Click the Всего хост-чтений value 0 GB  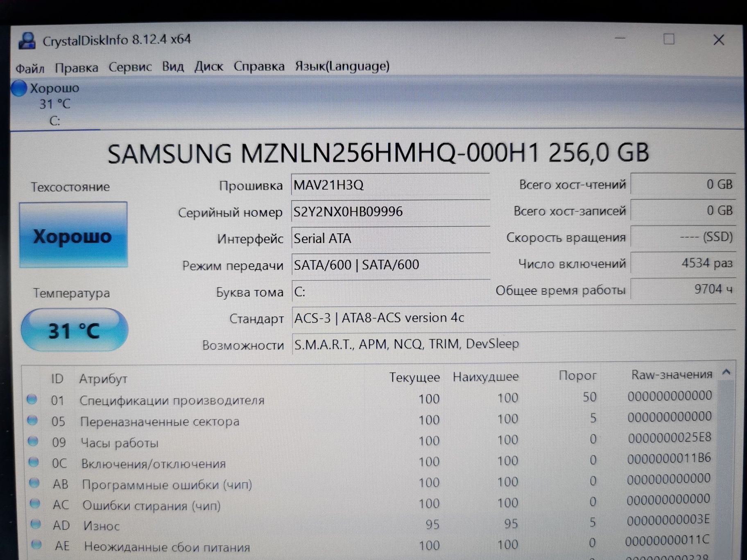pyautogui.click(x=683, y=184)
